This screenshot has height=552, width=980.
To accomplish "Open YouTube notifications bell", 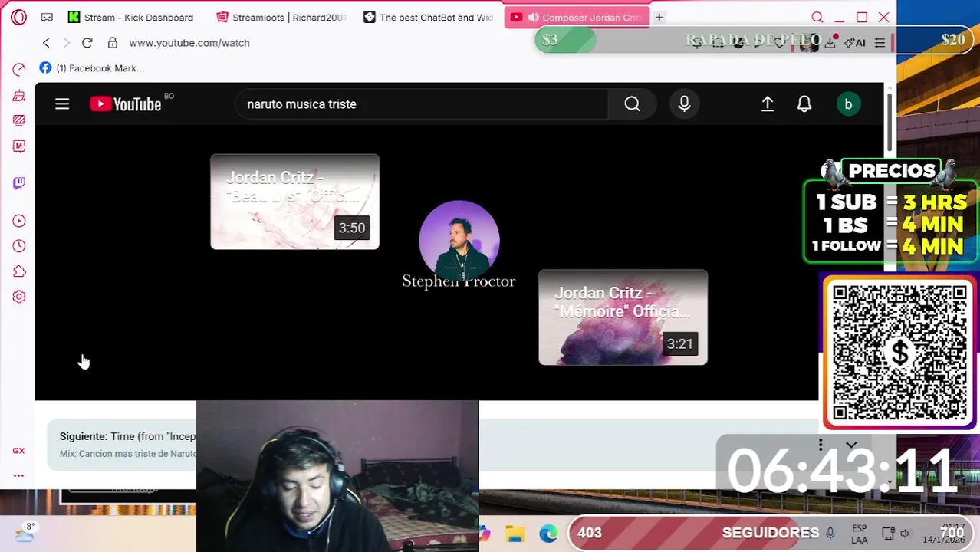I will tap(804, 104).
